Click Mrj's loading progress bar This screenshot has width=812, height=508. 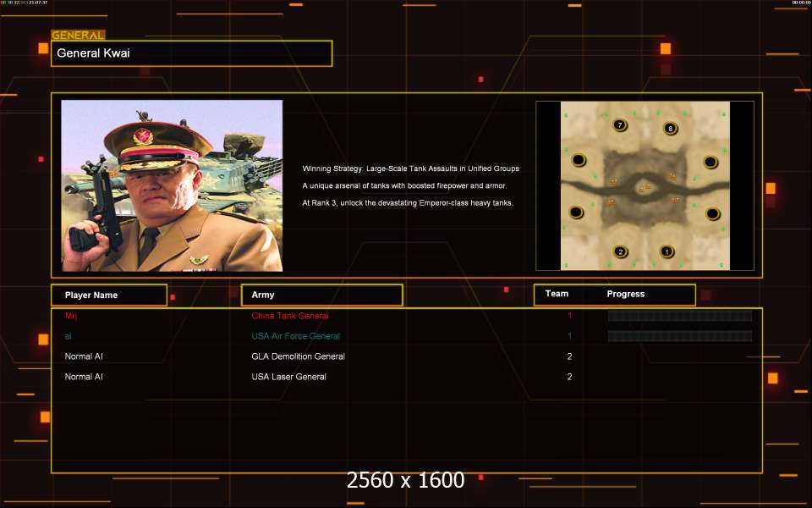coord(679,316)
